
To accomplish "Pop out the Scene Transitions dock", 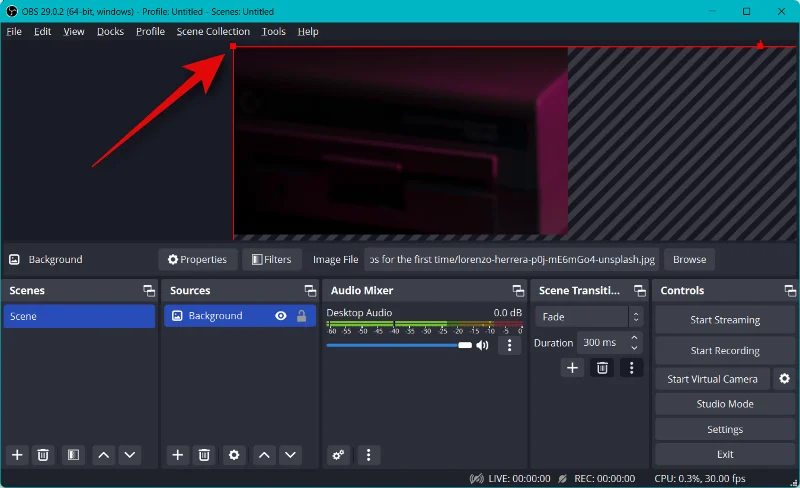I will [x=640, y=291].
